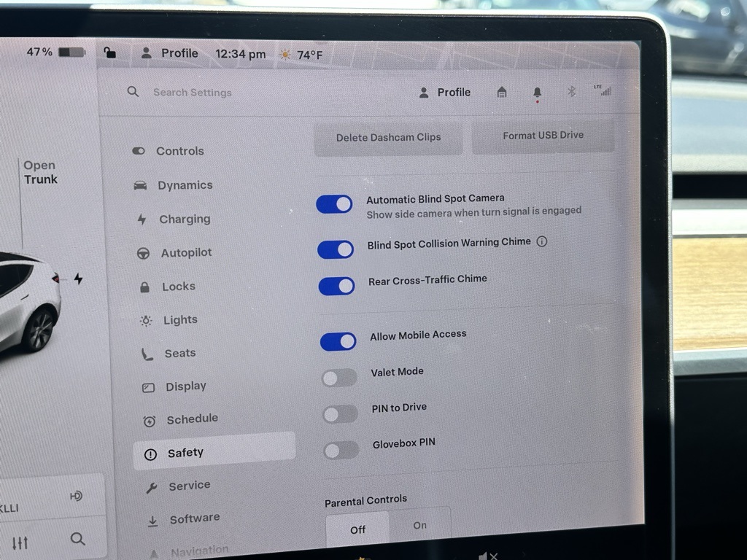Select Lights in the settings sidebar
Image resolution: width=747 pixels, height=560 pixels.
pos(169,320)
